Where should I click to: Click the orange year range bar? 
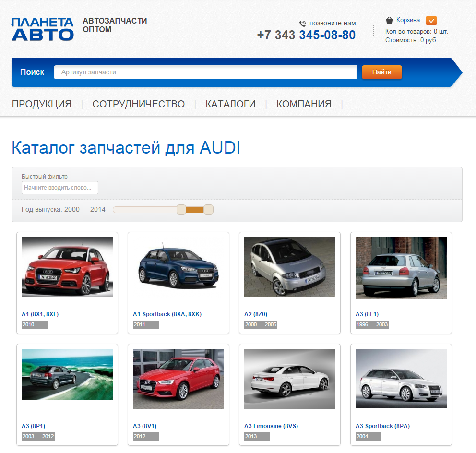(x=195, y=210)
